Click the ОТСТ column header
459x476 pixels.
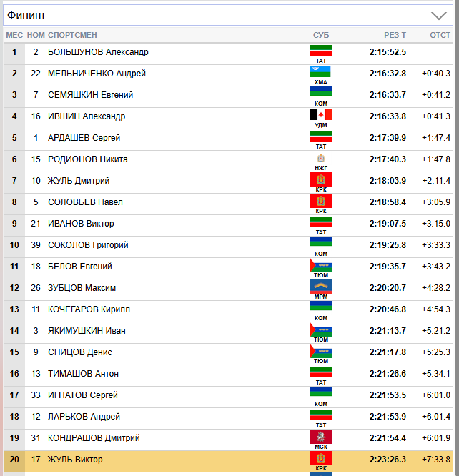point(440,35)
